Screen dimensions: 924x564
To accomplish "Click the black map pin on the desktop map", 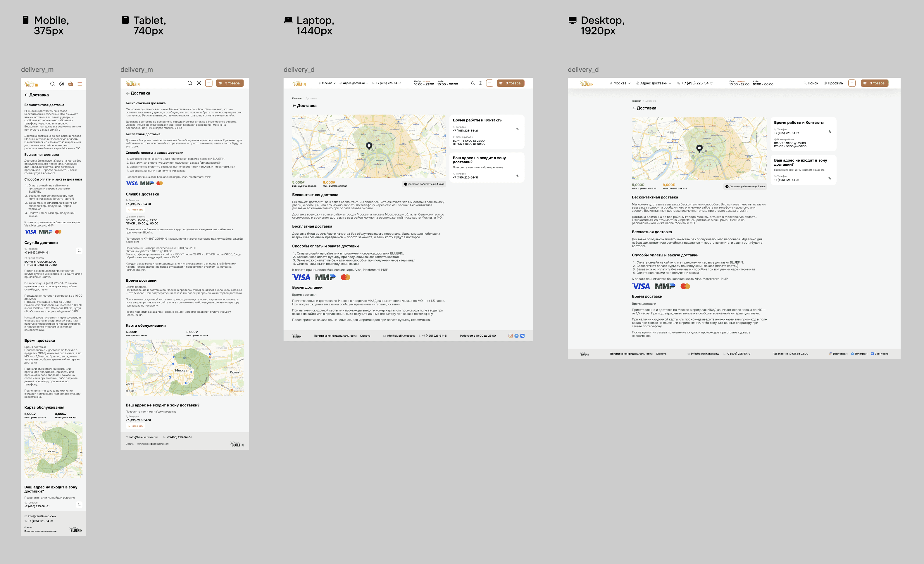I will [699, 148].
